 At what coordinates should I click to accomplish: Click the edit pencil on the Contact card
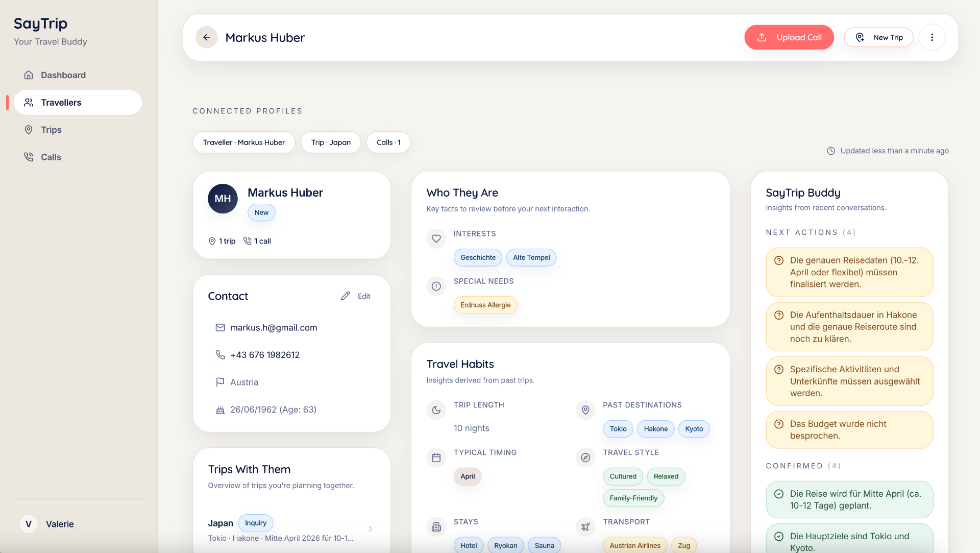(346, 296)
